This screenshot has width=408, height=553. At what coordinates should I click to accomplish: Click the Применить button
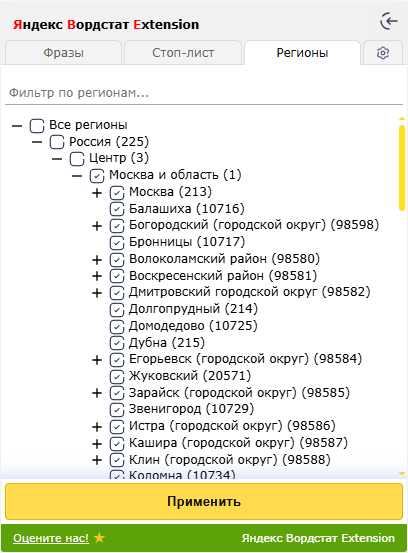click(204, 501)
